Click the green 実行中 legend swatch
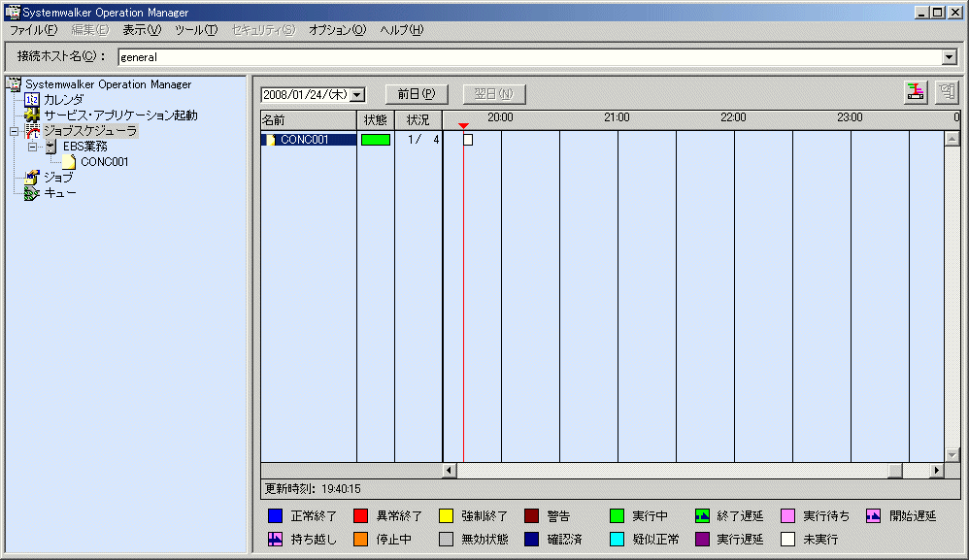The height and width of the screenshot is (560, 969). pos(617,515)
